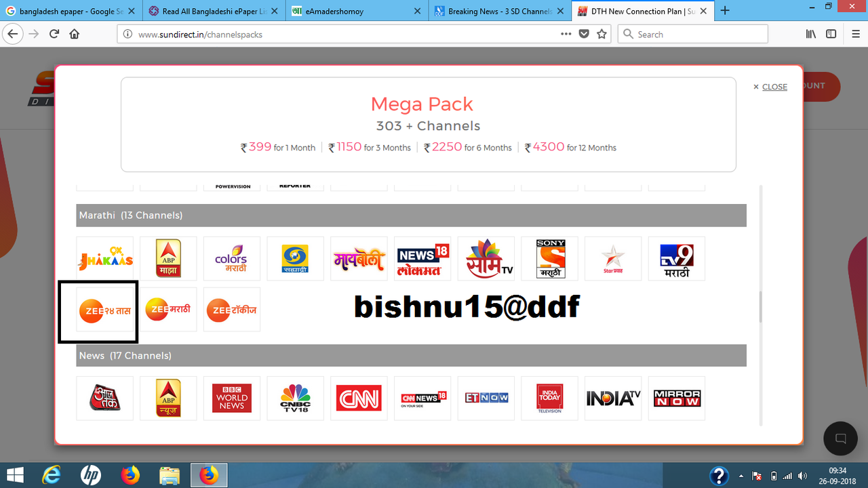Screen dimensions: 868x488
Task: Save the page to Pocket
Action: 584,34
